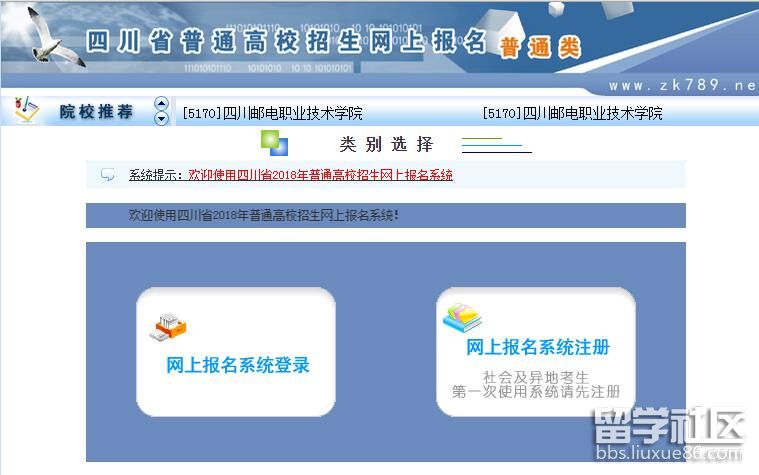Click the 普通类 orange category label
The height and width of the screenshot is (475, 759).
(540, 47)
